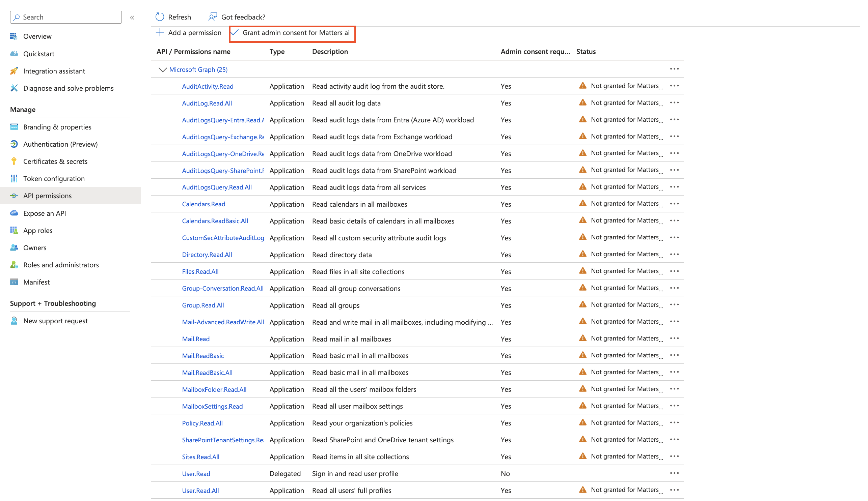
Task: Open Authentication (Preview)
Action: point(60,144)
